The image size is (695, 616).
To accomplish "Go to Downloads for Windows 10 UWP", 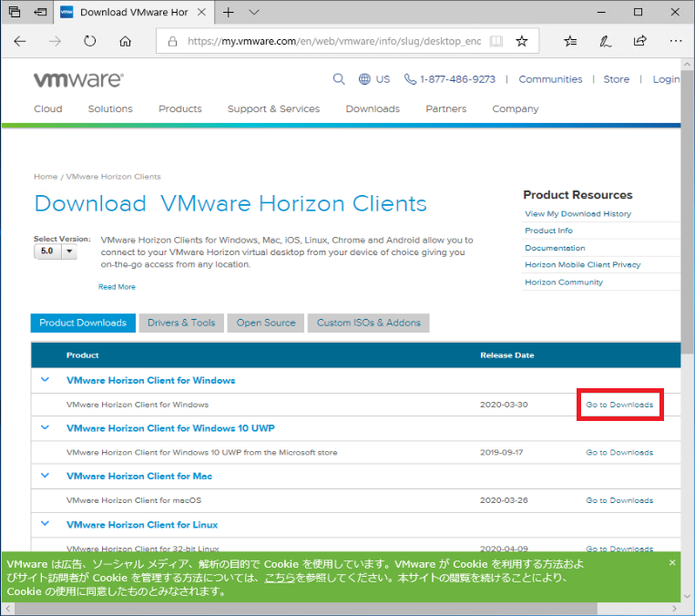I will [619, 452].
